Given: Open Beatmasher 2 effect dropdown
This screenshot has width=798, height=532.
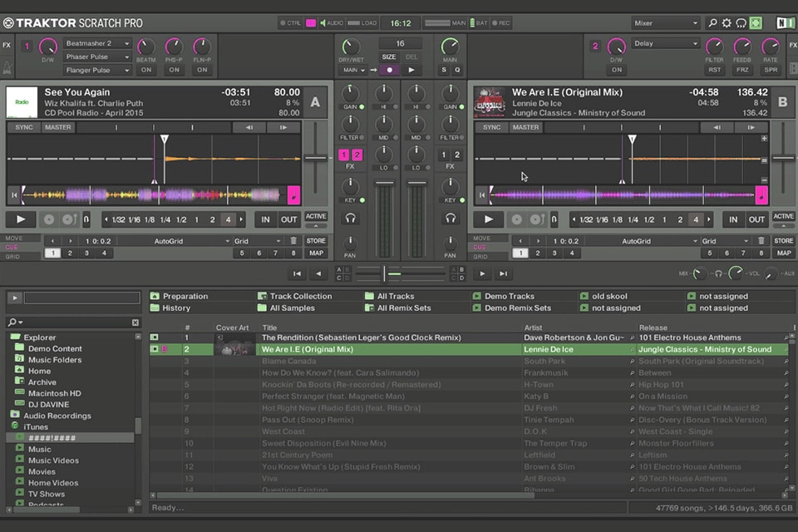Looking at the screenshot, I should click(97, 43).
